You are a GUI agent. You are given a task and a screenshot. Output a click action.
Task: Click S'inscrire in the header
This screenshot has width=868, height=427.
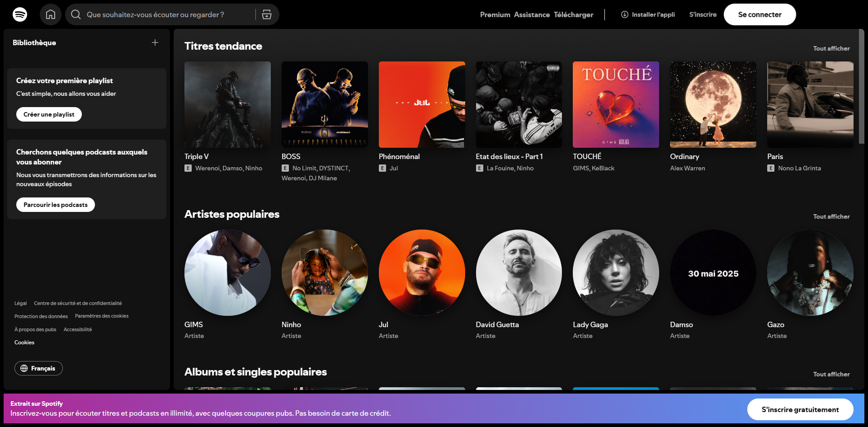(703, 14)
